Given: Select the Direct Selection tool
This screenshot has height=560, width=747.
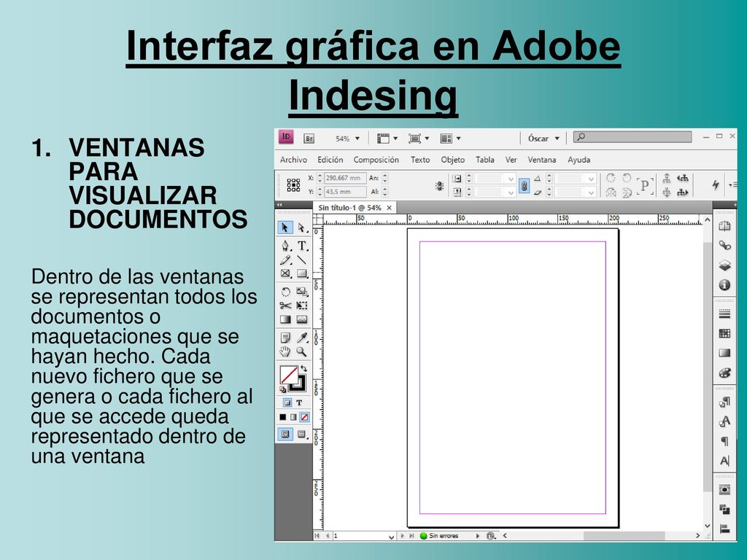Looking at the screenshot, I should point(301,227).
